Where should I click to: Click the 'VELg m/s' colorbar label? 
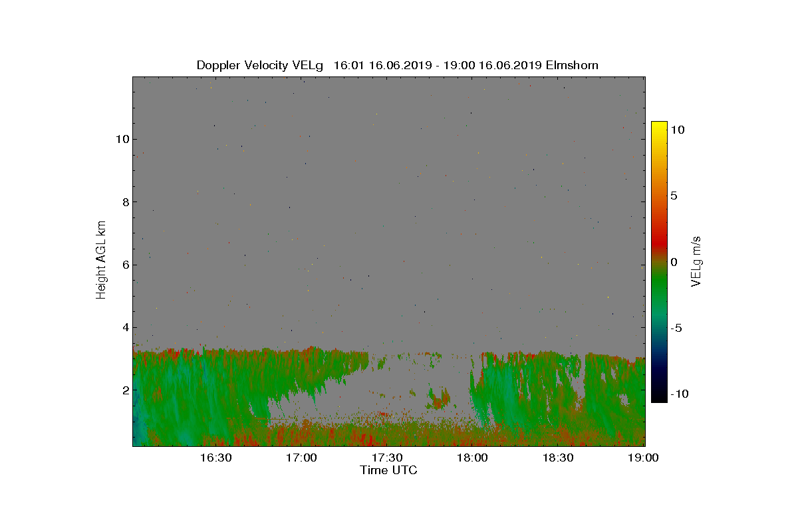tap(697, 261)
